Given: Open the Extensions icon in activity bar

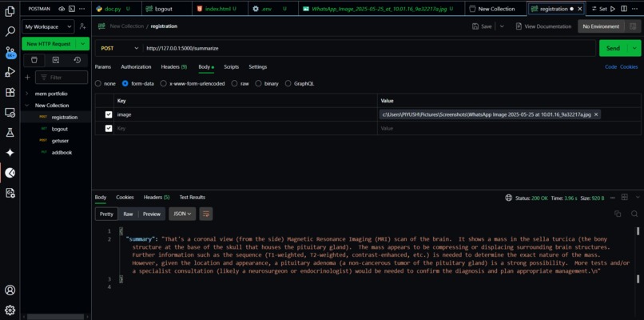Looking at the screenshot, I should click(10, 92).
